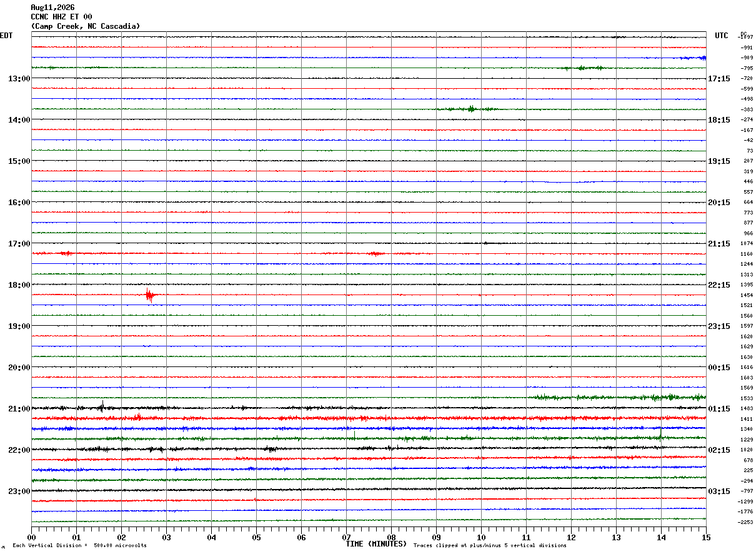
Task: Click the minute 00 axis tick label
Action: (x=31, y=538)
